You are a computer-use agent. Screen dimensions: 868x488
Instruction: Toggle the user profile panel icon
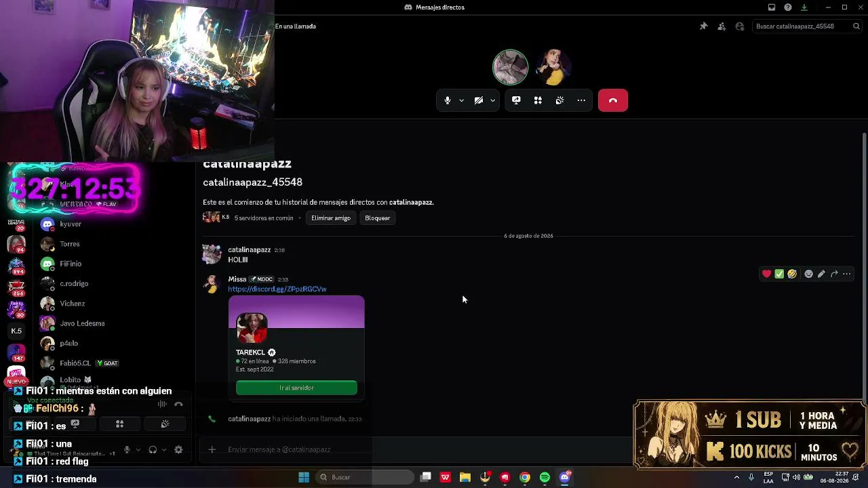pyautogui.click(x=740, y=26)
